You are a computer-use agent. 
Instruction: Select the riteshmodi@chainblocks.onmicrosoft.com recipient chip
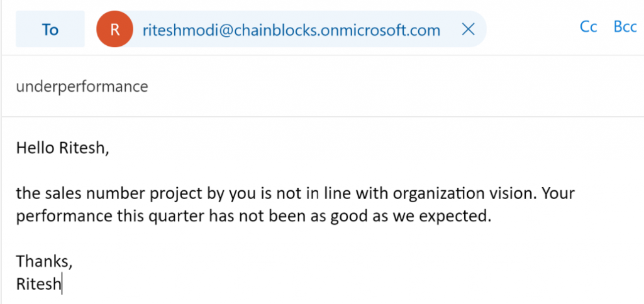[x=291, y=30]
